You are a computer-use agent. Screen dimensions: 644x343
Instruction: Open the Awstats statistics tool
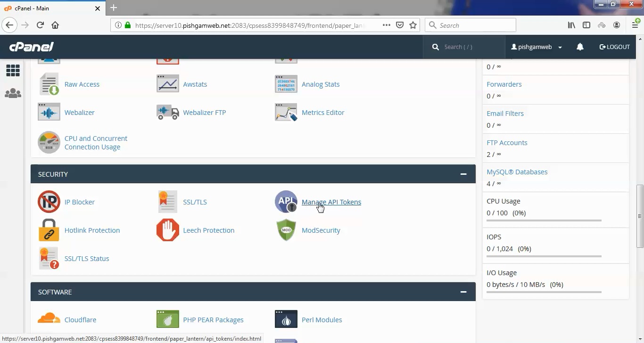(x=195, y=84)
